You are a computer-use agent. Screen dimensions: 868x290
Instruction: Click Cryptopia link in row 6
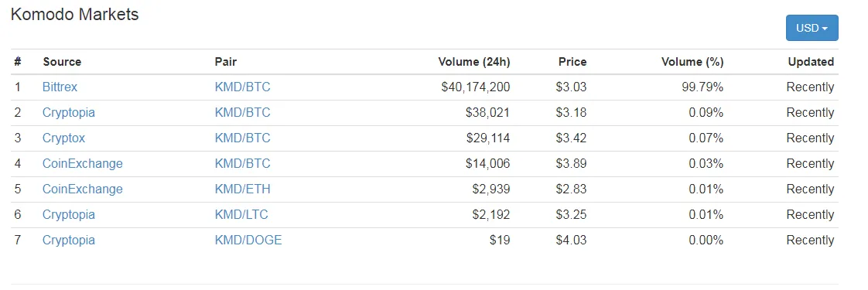coord(69,214)
